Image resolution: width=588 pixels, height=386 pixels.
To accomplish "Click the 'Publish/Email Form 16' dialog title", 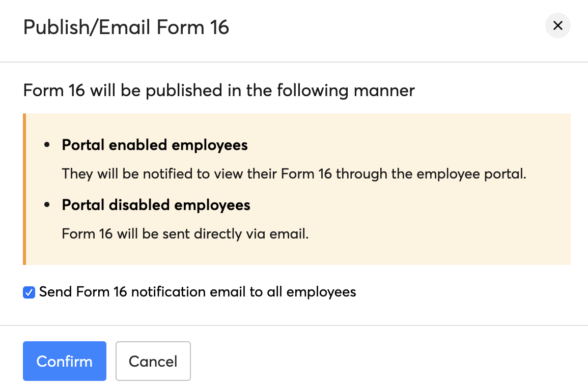I will [126, 27].
